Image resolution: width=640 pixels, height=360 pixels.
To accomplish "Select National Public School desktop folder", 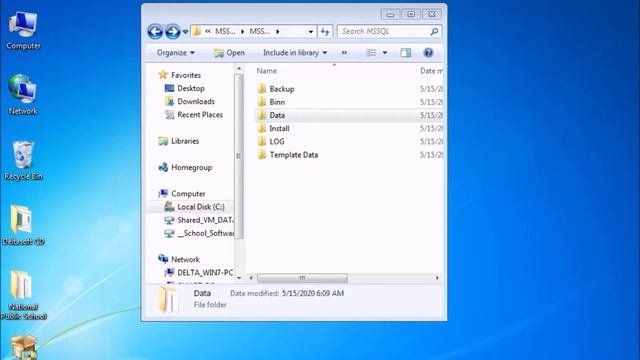I will point(23,295).
